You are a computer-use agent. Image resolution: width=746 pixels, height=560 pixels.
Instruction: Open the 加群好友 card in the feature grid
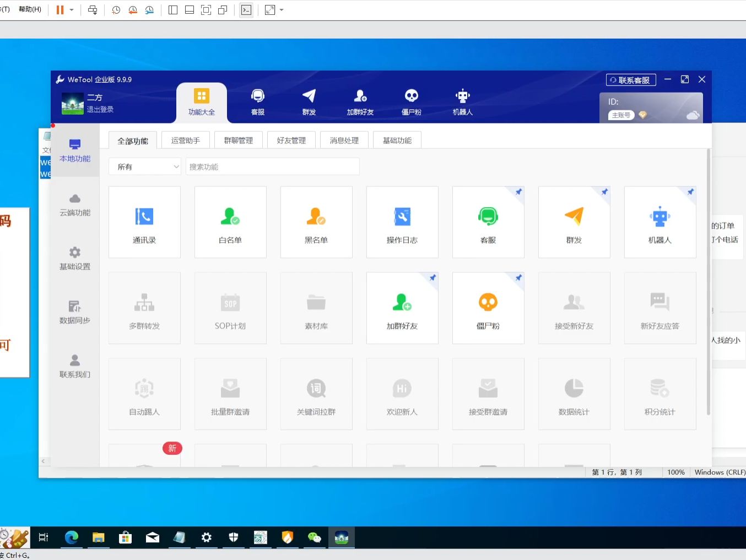point(402,308)
